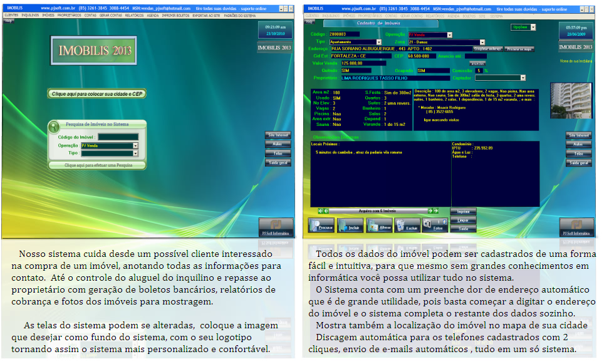Click the Procurar no mapa button

[x=519, y=49]
